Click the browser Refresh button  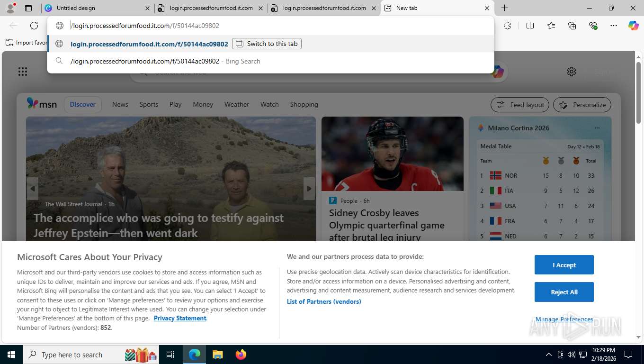(34, 26)
